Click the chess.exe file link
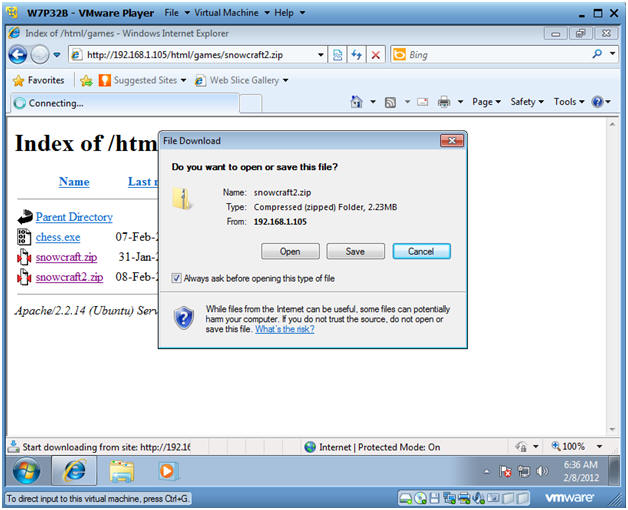Screen dimensions: 628x510 tap(58, 237)
